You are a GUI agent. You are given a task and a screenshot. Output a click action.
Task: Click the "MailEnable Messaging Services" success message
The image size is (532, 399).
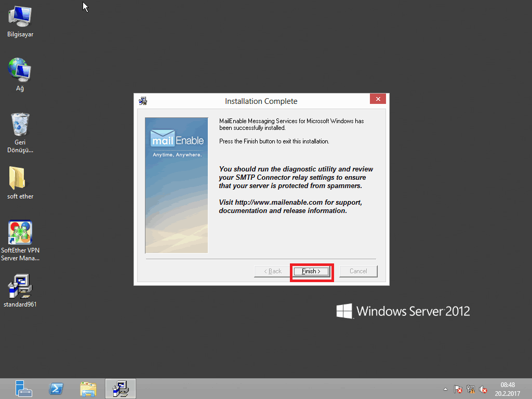coord(291,125)
